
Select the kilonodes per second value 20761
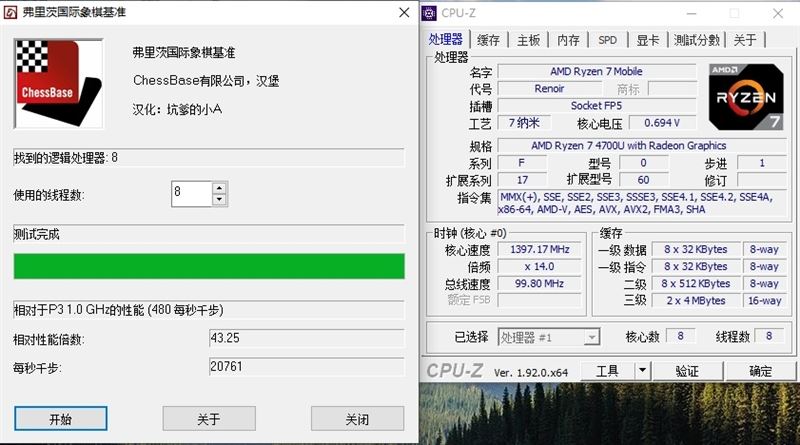pyautogui.click(x=307, y=366)
